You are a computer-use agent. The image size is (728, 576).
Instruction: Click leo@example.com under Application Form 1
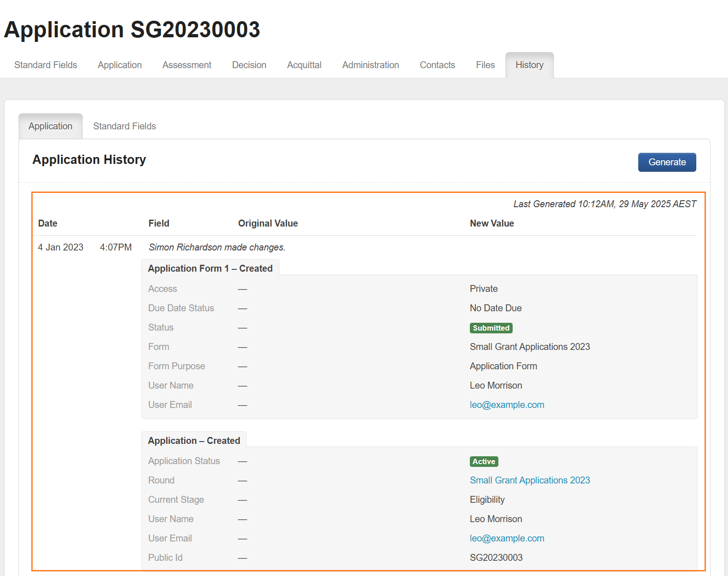coord(507,405)
